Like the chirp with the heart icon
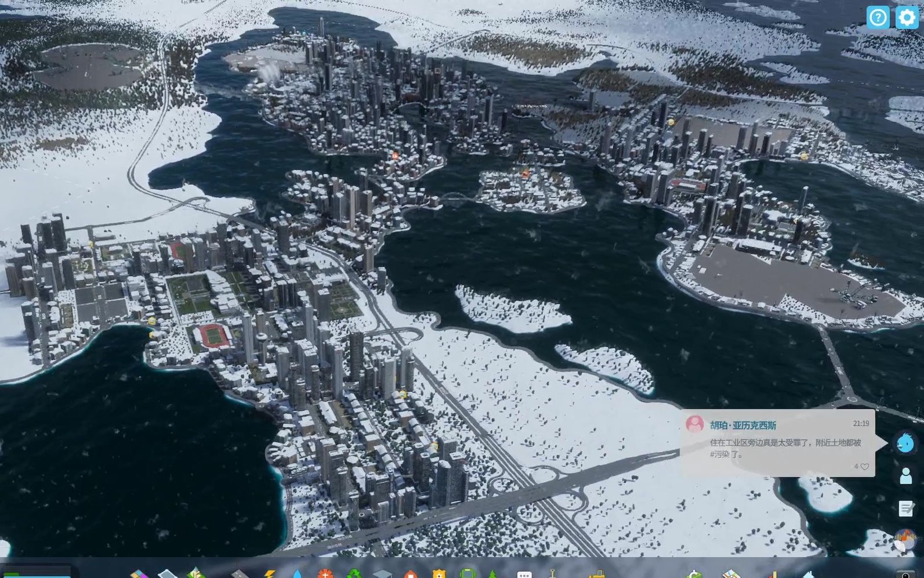This screenshot has width=924, height=578. point(865,467)
